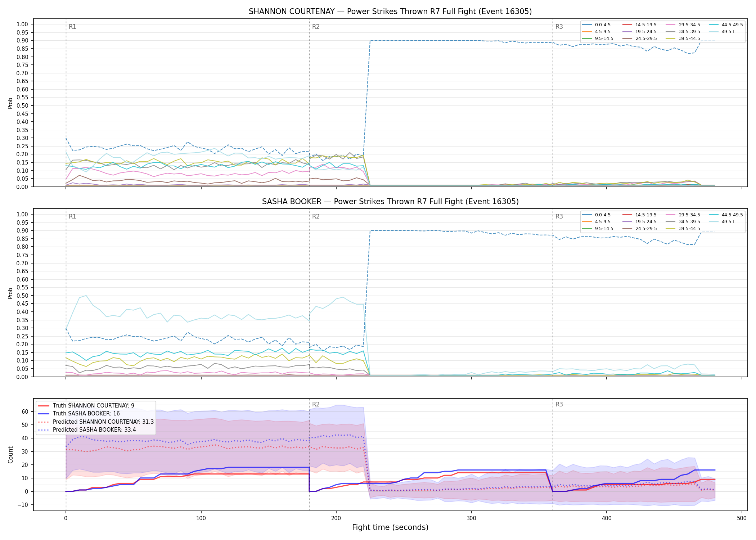Click the 0.90 tick label in the Sasha Booker chart
The height and width of the screenshot is (540, 756).
pos(22,230)
